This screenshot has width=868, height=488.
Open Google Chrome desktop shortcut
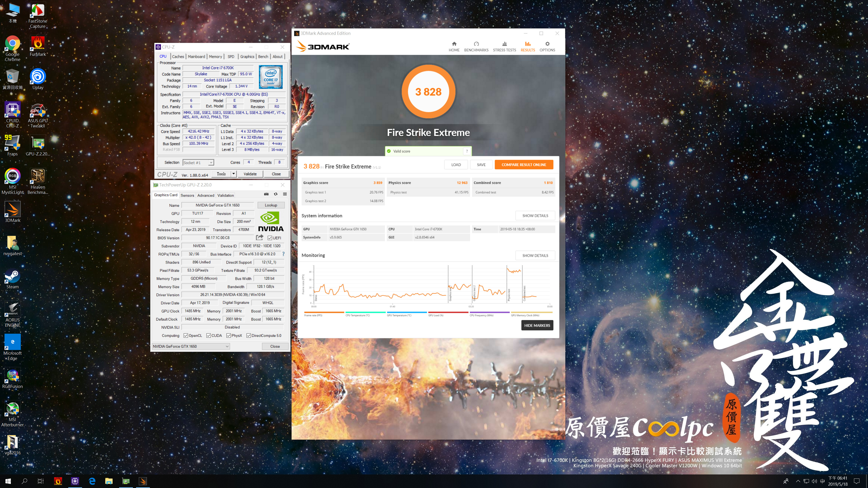tap(12, 49)
